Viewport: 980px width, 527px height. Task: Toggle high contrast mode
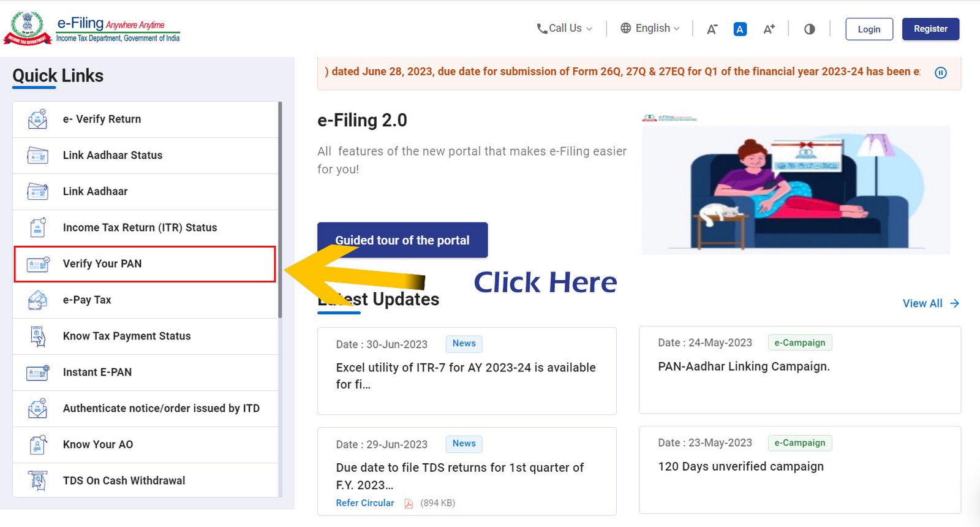coord(809,29)
